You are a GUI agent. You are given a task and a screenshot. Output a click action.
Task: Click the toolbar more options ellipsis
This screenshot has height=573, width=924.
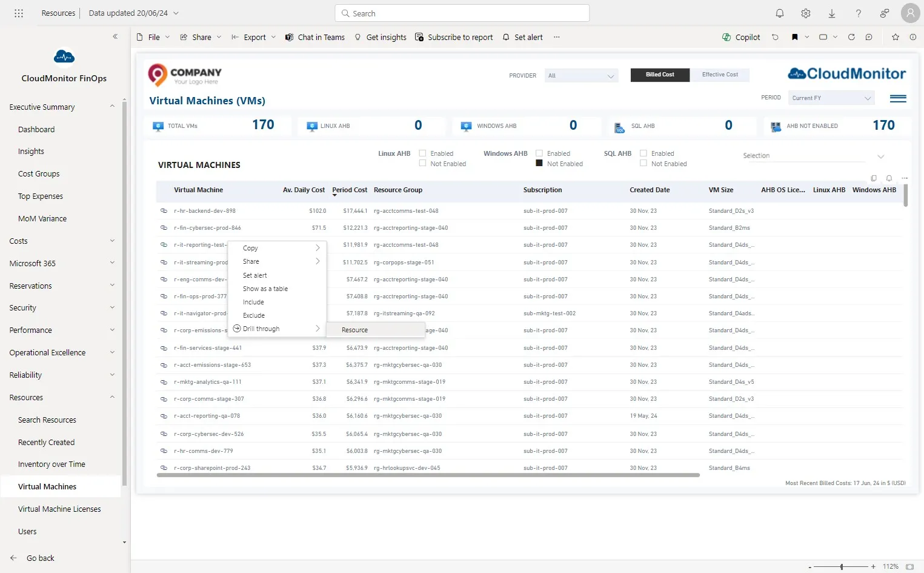pyautogui.click(x=557, y=37)
